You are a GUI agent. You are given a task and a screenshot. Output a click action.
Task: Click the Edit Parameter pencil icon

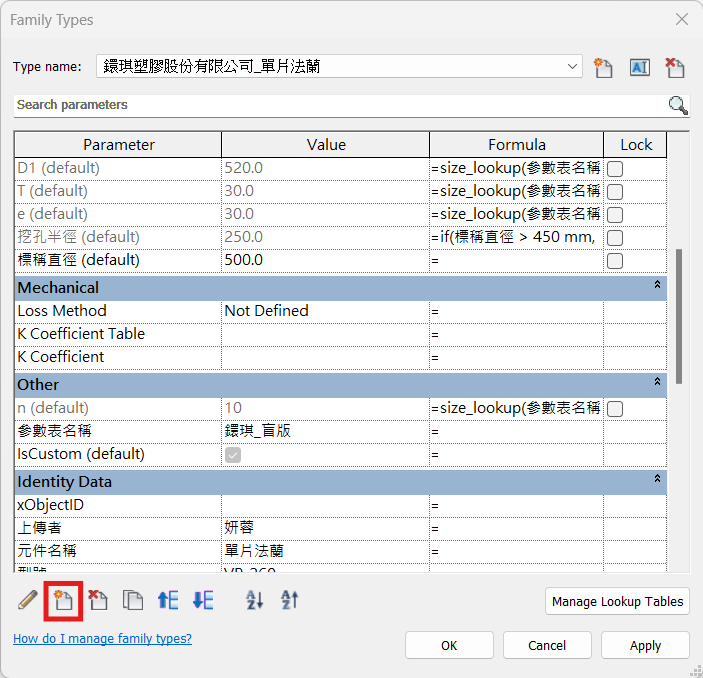[x=28, y=600]
